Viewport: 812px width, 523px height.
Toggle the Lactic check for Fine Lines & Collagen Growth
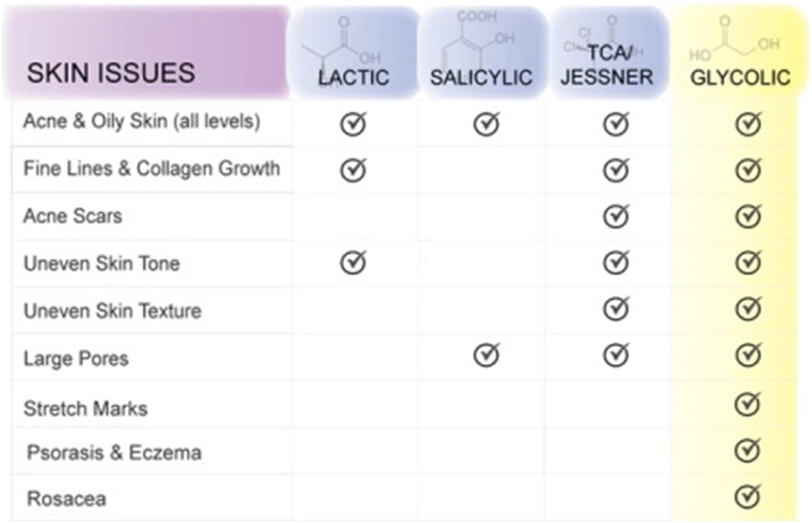(x=352, y=170)
